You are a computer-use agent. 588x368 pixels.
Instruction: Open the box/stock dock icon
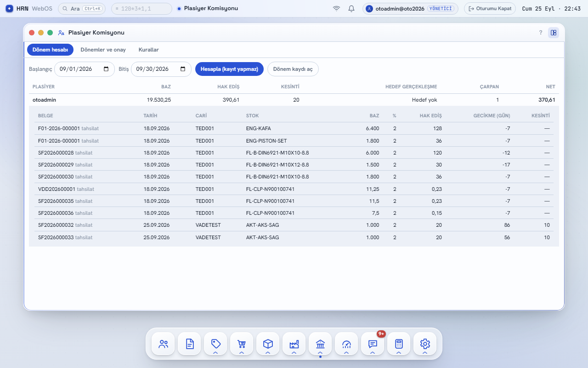pyautogui.click(x=268, y=344)
